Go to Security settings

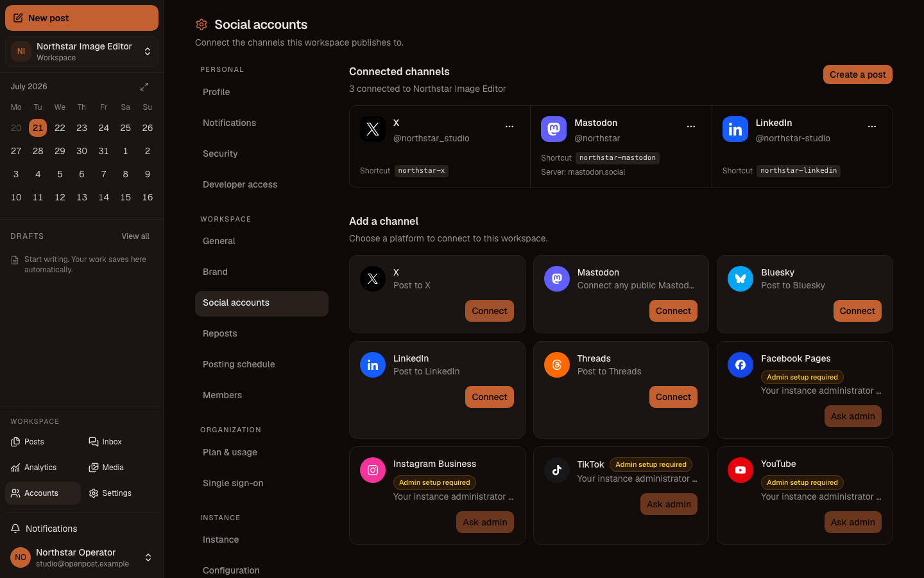[262, 154]
